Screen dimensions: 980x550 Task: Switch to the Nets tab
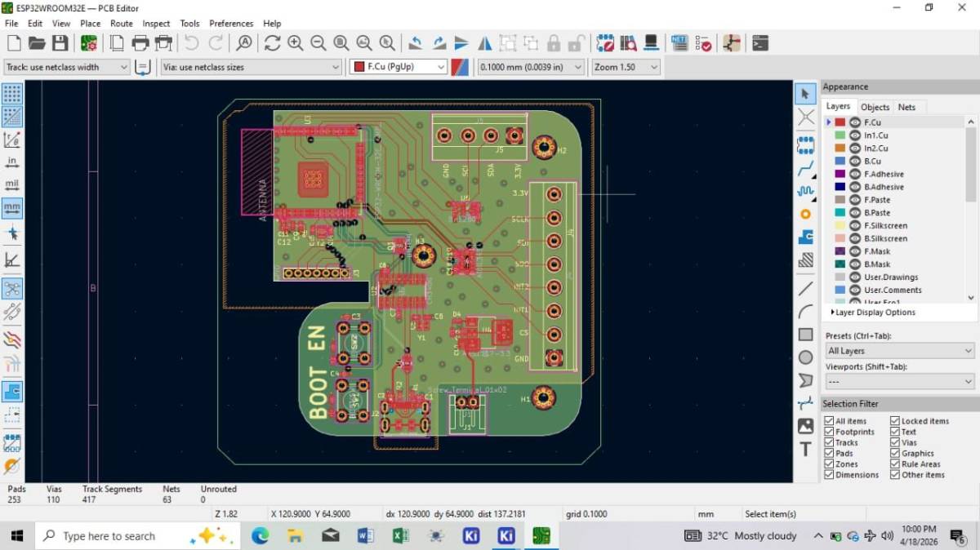pyautogui.click(x=906, y=107)
